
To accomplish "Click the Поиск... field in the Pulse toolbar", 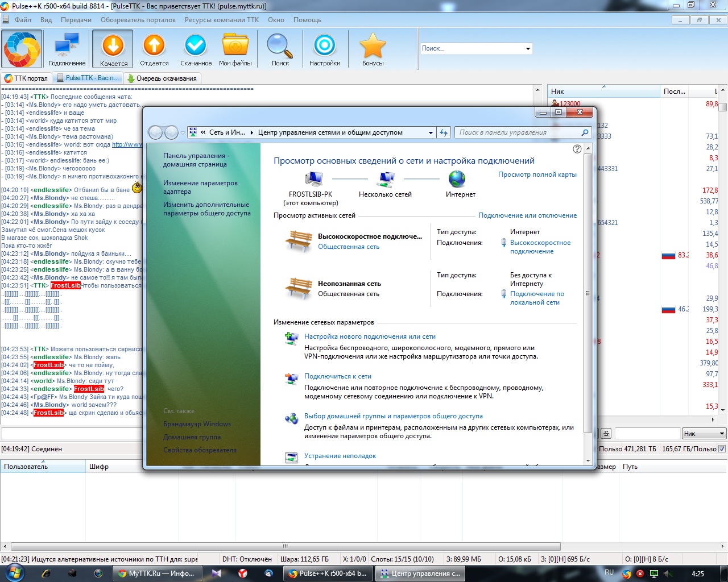I will (x=472, y=49).
